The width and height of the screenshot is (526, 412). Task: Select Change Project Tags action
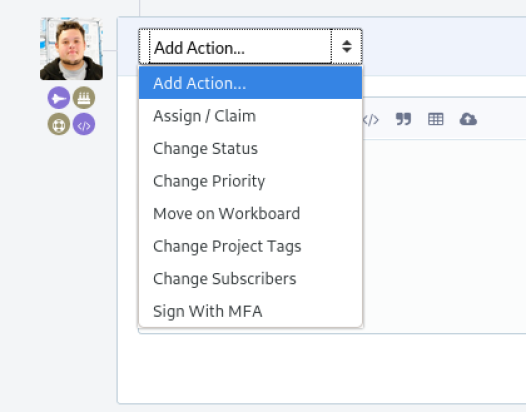250,246
